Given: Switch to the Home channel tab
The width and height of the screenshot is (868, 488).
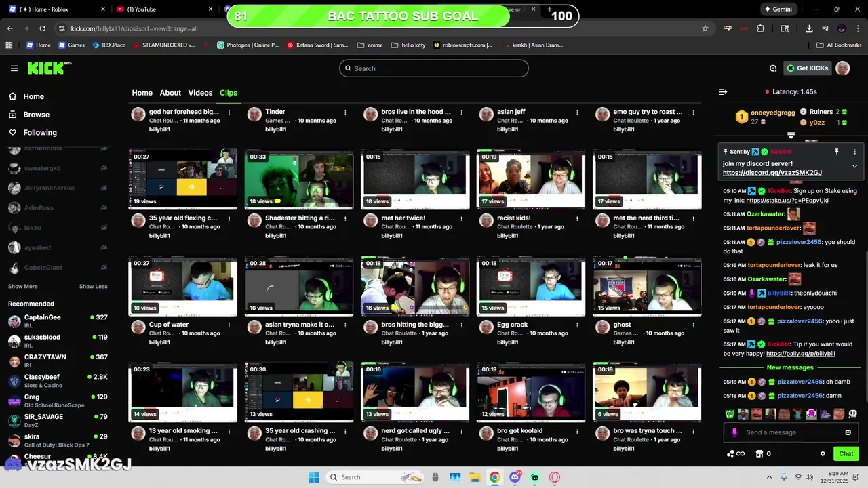Looking at the screenshot, I should 142,93.
